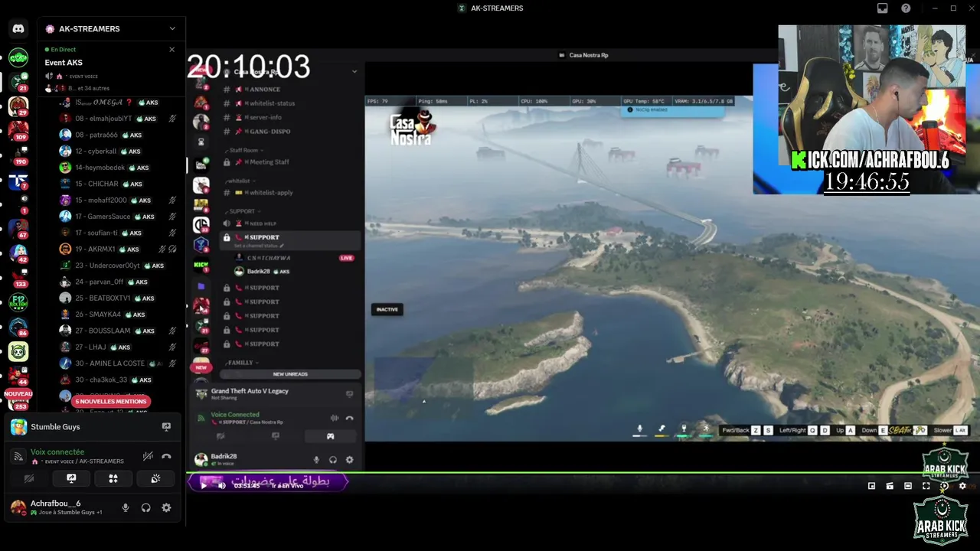Toggle Badrik28 microphone mute

(316, 460)
